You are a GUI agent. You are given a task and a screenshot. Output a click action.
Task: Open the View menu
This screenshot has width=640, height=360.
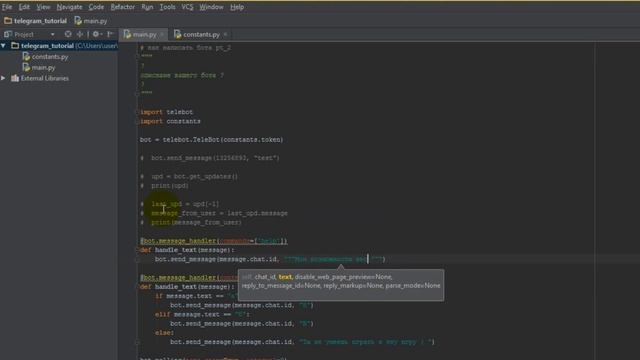tap(43, 7)
